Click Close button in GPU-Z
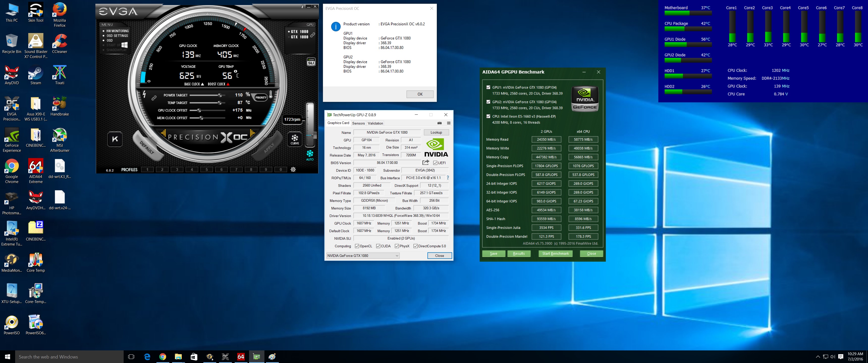Viewport: 868px width, 363px height. click(x=439, y=256)
